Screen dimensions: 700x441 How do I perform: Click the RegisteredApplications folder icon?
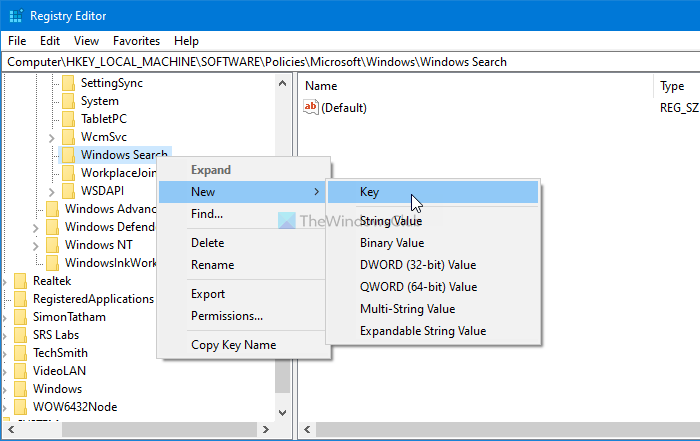point(21,299)
